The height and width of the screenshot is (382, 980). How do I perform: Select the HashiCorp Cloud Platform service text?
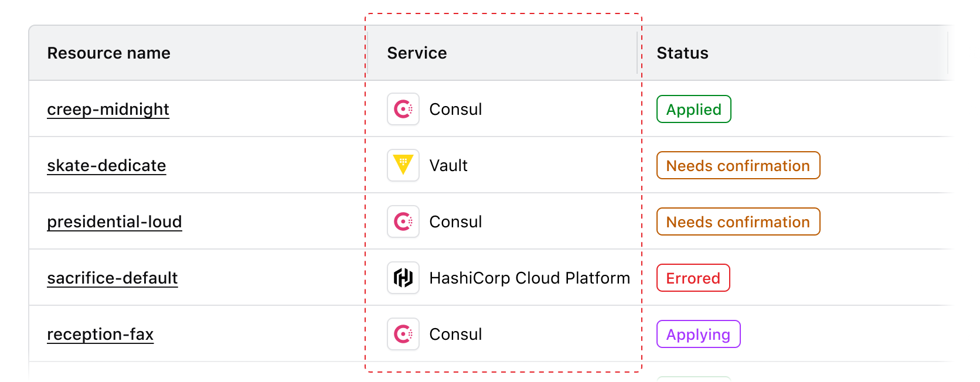[529, 278]
